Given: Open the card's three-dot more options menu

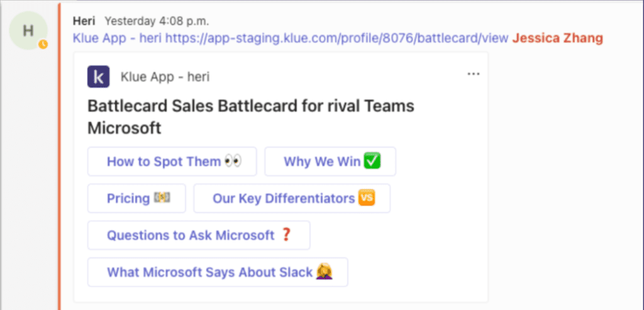Looking at the screenshot, I should pos(474,74).
